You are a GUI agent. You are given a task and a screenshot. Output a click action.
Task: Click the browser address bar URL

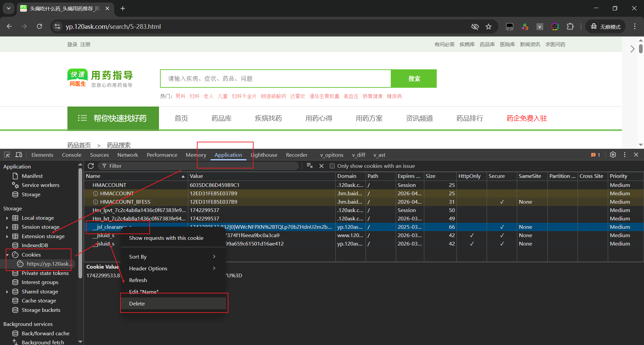[113, 26]
